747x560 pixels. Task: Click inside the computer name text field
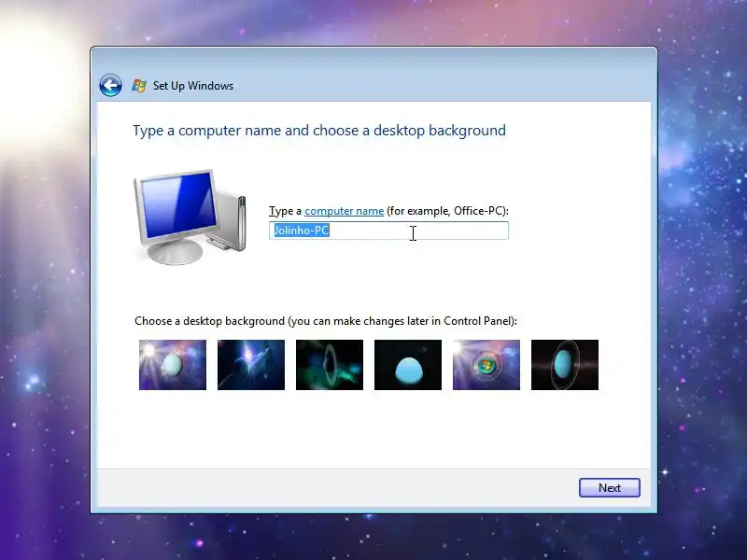coord(388,231)
